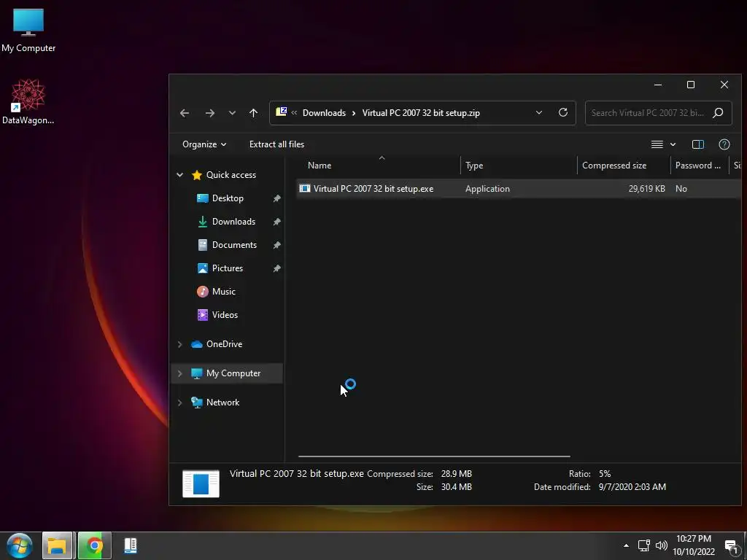Viewport: 747px width, 560px height.
Task: Click the Virtual PC 2007 zip breadcrumb
Action: pyautogui.click(x=421, y=113)
